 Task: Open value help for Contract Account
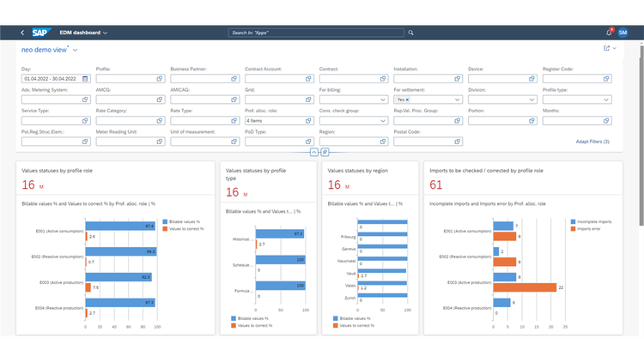point(308,79)
